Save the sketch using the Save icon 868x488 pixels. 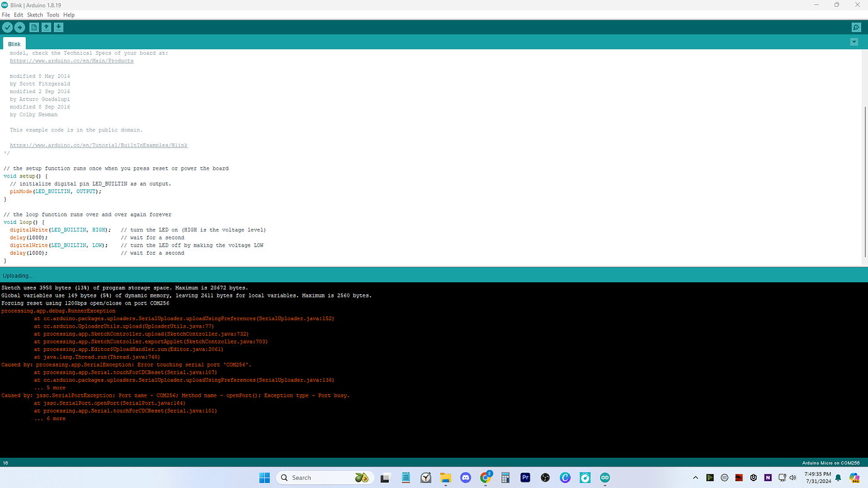(x=58, y=27)
